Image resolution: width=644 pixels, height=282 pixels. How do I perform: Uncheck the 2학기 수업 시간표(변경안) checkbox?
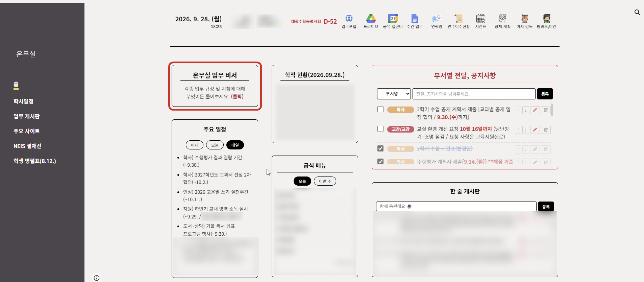point(380,148)
